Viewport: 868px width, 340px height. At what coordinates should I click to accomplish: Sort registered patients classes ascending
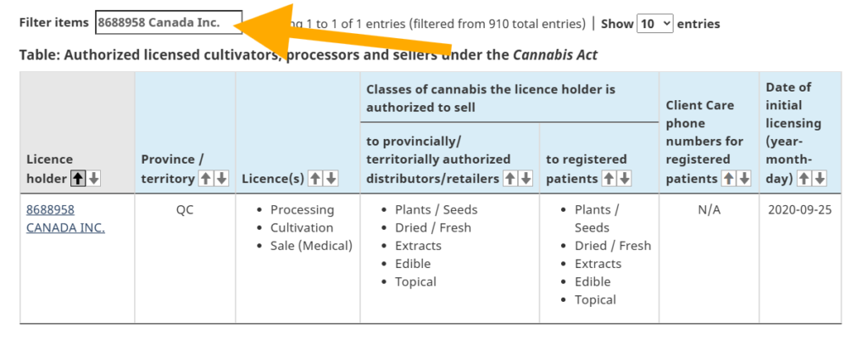609,179
